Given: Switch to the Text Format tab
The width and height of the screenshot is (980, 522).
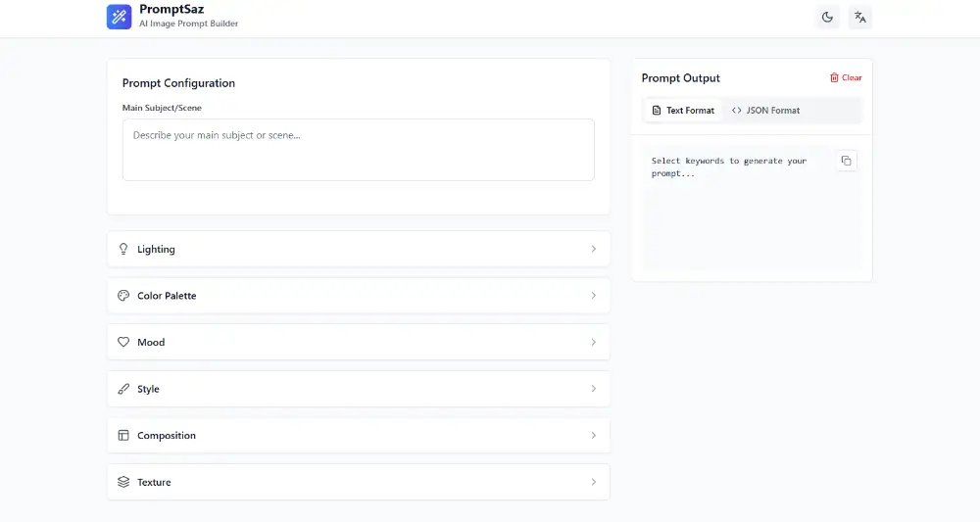Looking at the screenshot, I should (x=682, y=111).
